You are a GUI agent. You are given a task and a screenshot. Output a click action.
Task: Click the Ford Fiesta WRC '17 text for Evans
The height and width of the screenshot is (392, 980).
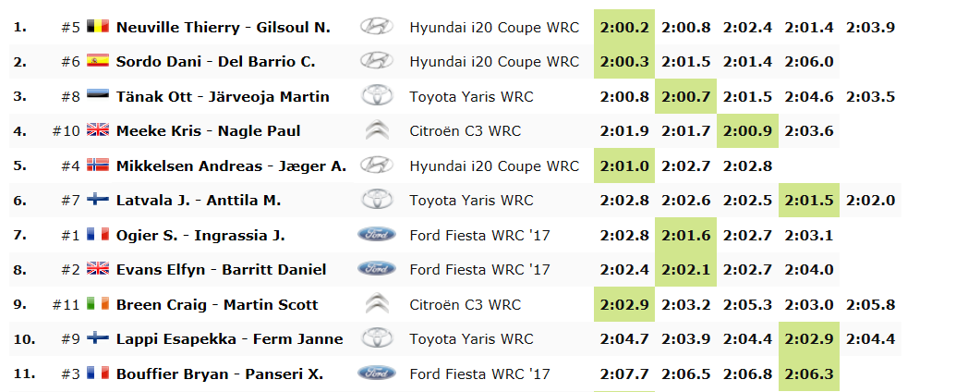click(x=479, y=270)
